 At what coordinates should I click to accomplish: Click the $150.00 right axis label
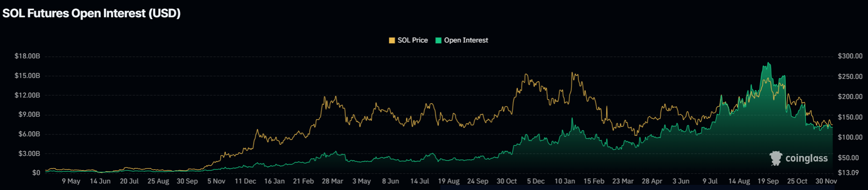(850, 117)
